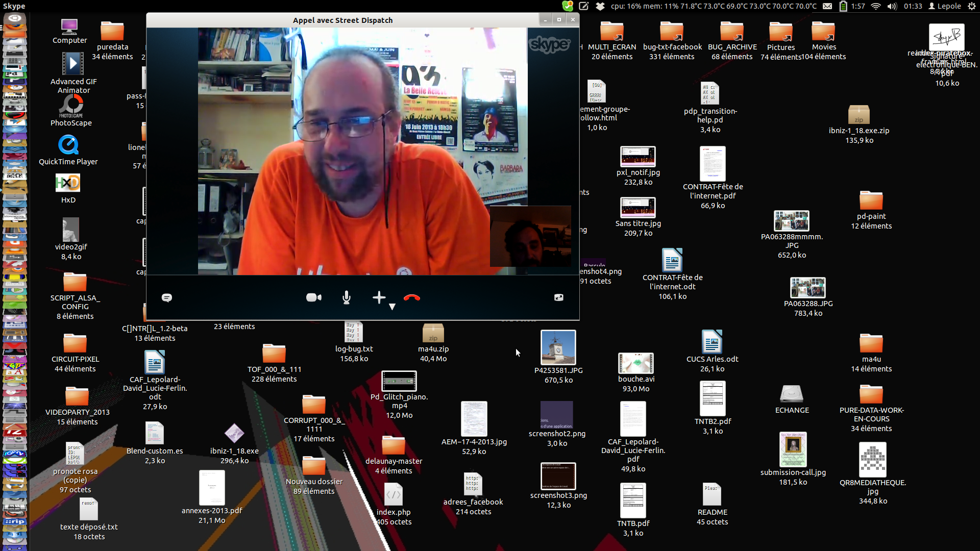Viewport: 980px width, 551px height.
Task: Open the Dropbox indicator in top bar
Action: click(600, 6)
